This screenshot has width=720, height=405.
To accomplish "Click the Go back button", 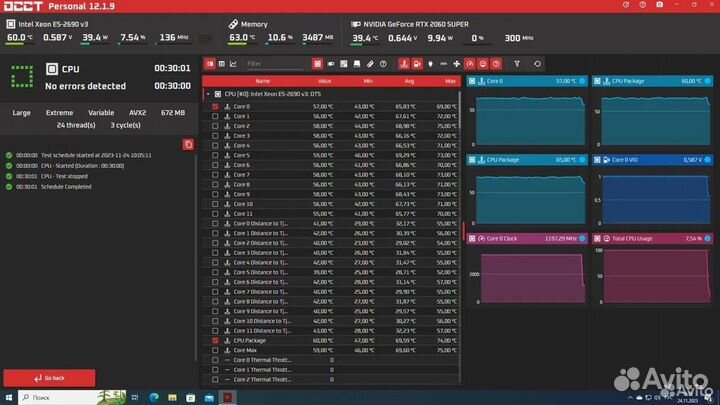I will click(49, 378).
